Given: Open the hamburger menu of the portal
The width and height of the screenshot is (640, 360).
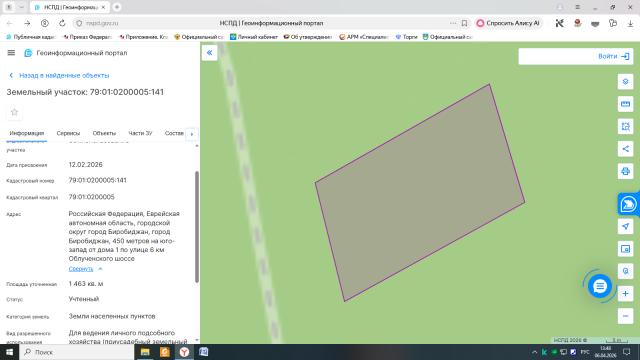Looking at the screenshot, I should pyautogui.click(x=11, y=53).
